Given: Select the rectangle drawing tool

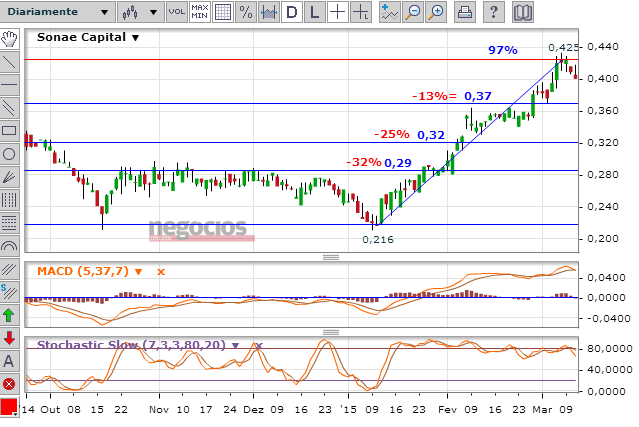Looking at the screenshot, I should 9,131.
